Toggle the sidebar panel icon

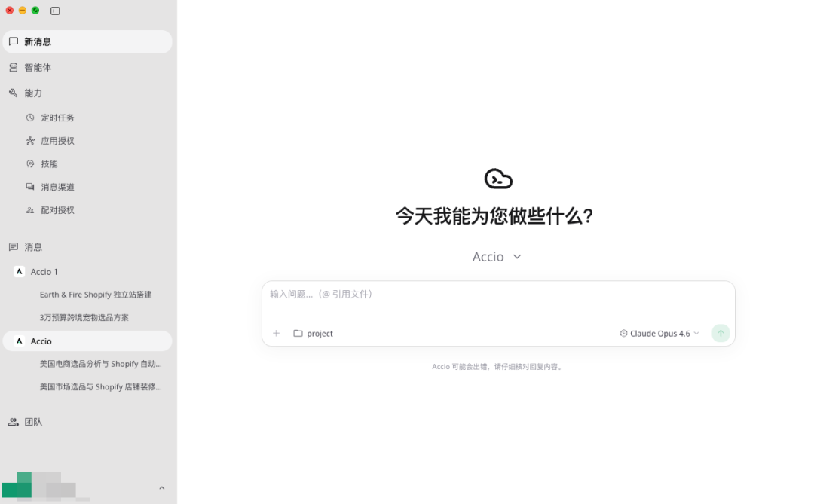pos(55,11)
